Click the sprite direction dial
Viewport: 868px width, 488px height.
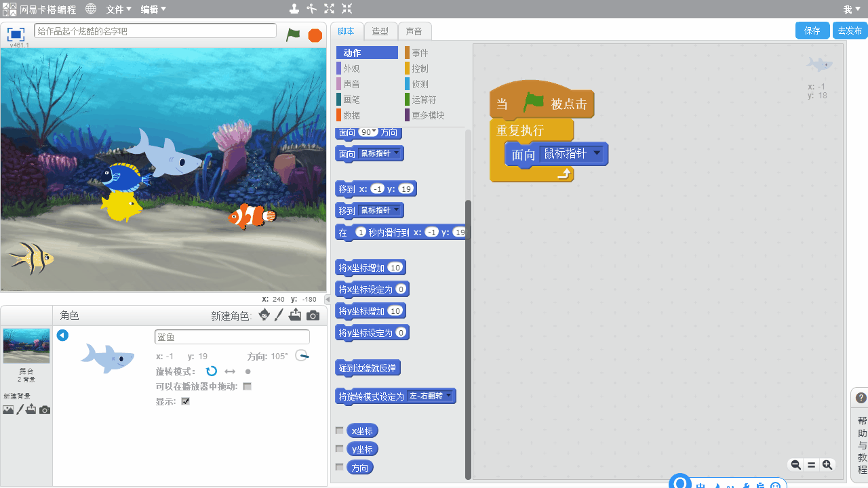click(x=302, y=356)
